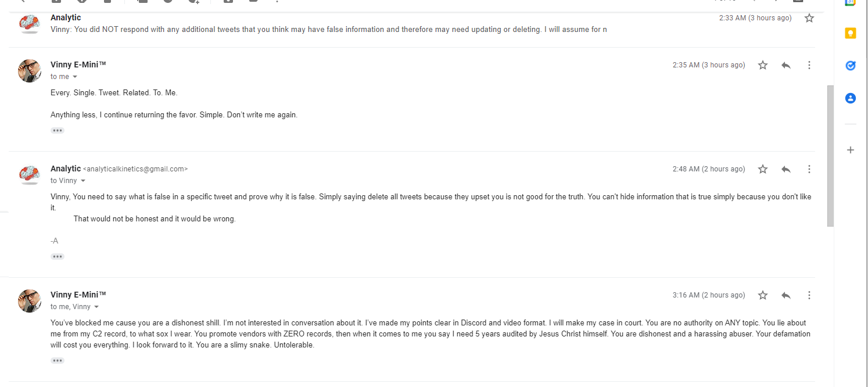Open Google Keep from side panel
Viewport: 868px width, 387px height.
click(850, 33)
